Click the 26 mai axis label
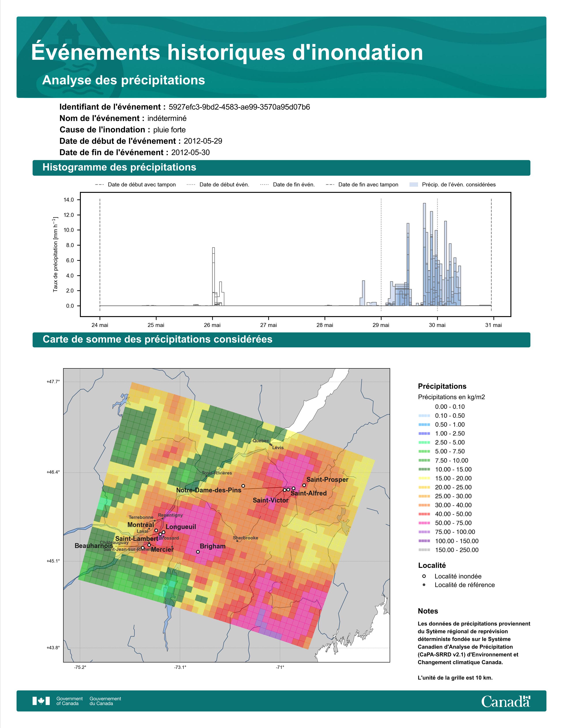The width and height of the screenshot is (563, 728). tap(212, 325)
